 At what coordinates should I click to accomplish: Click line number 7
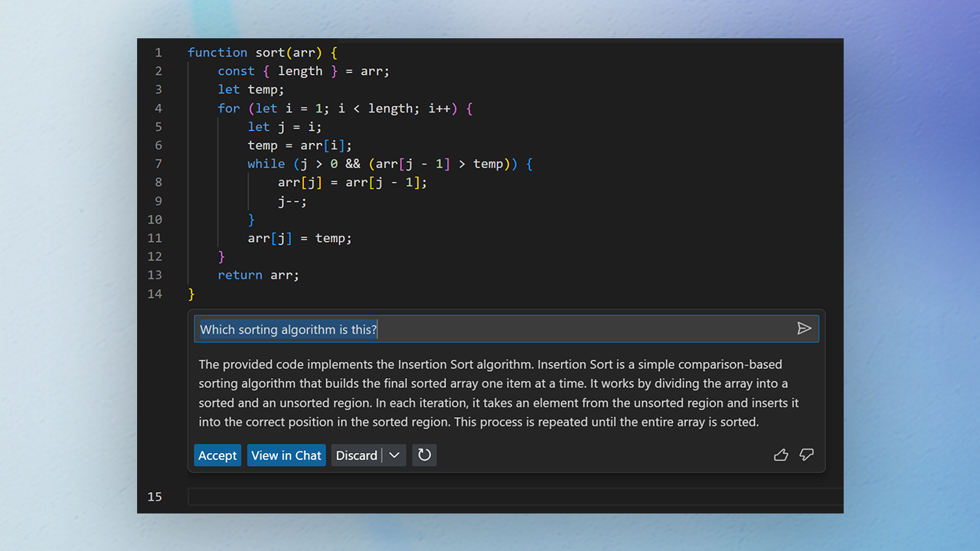click(158, 163)
